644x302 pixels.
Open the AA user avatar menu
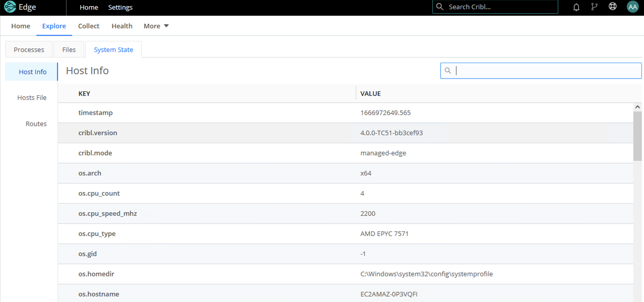coord(633,7)
